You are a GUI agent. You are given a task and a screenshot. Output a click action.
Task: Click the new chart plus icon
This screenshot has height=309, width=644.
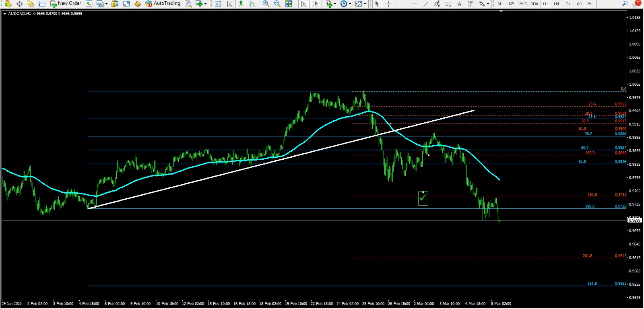pyautogui.click(x=199, y=4)
